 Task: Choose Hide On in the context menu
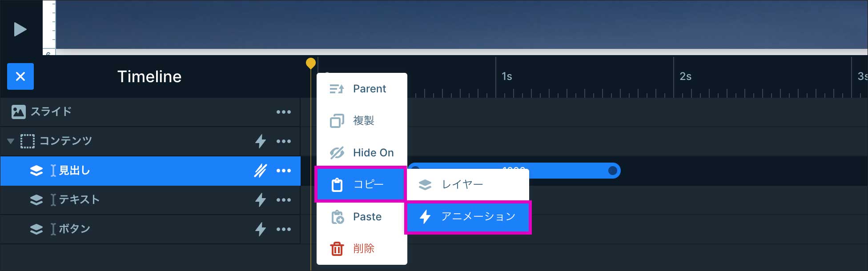[361, 153]
